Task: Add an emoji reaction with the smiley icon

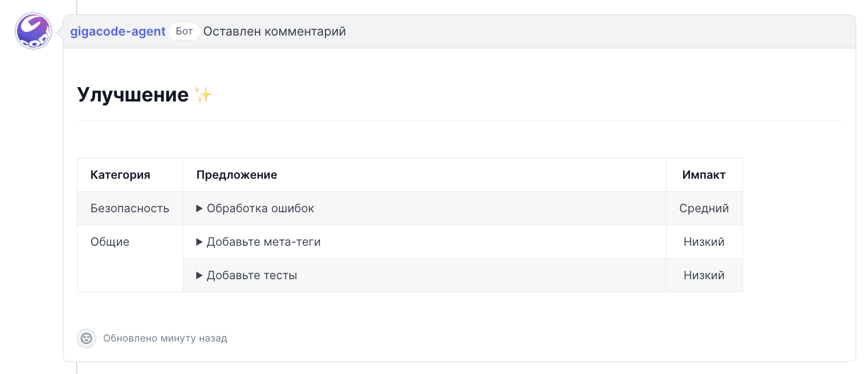Action: (x=86, y=338)
